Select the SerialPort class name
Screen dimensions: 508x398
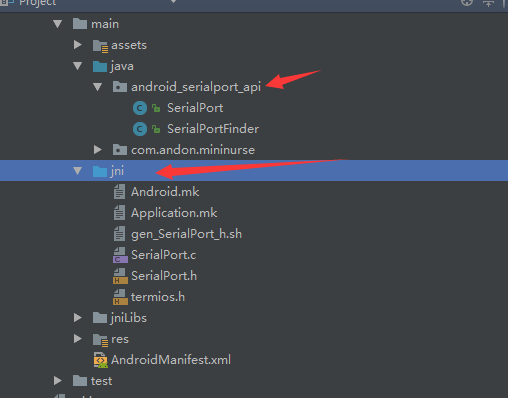(x=195, y=108)
